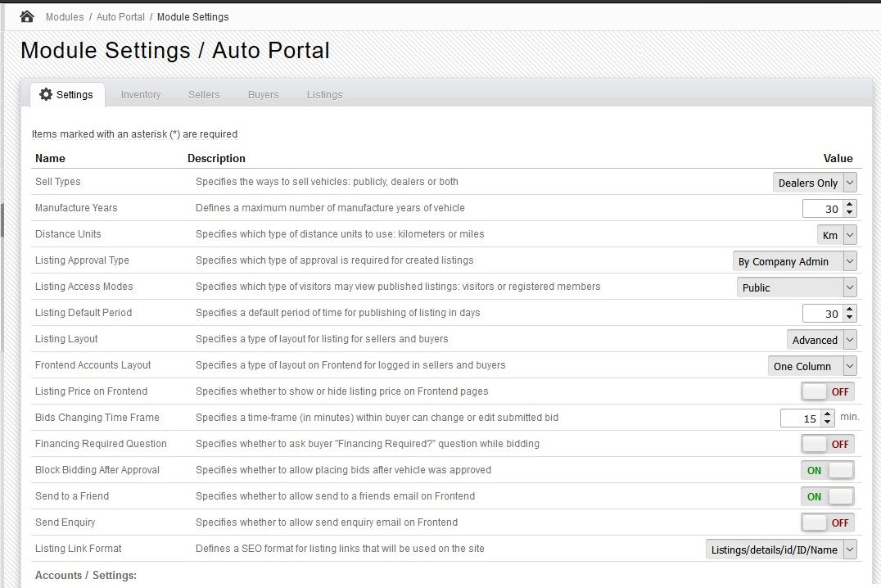
Task: Click the Manufacture Years description text
Action: pyautogui.click(x=330, y=208)
